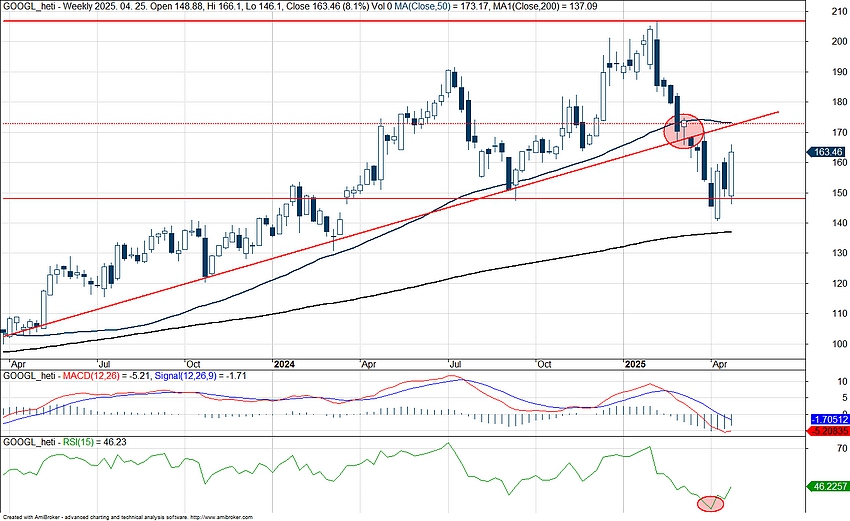
Task: Select the "RSI(15) = 46.23" label
Action: [94, 442]
